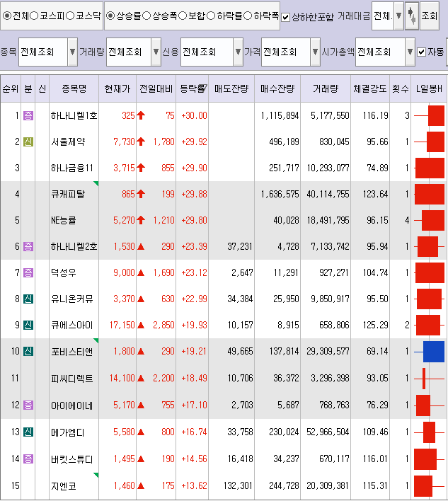448x501 pixels.
Task: Click the 조회 button
Action: click(x=429, y=16)
